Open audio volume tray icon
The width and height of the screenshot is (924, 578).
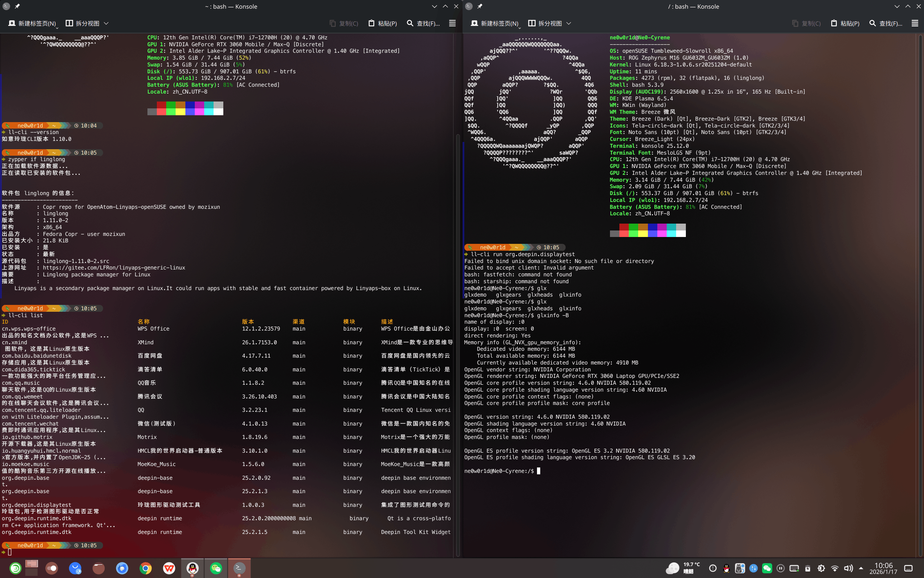click(x=848, y=568)
